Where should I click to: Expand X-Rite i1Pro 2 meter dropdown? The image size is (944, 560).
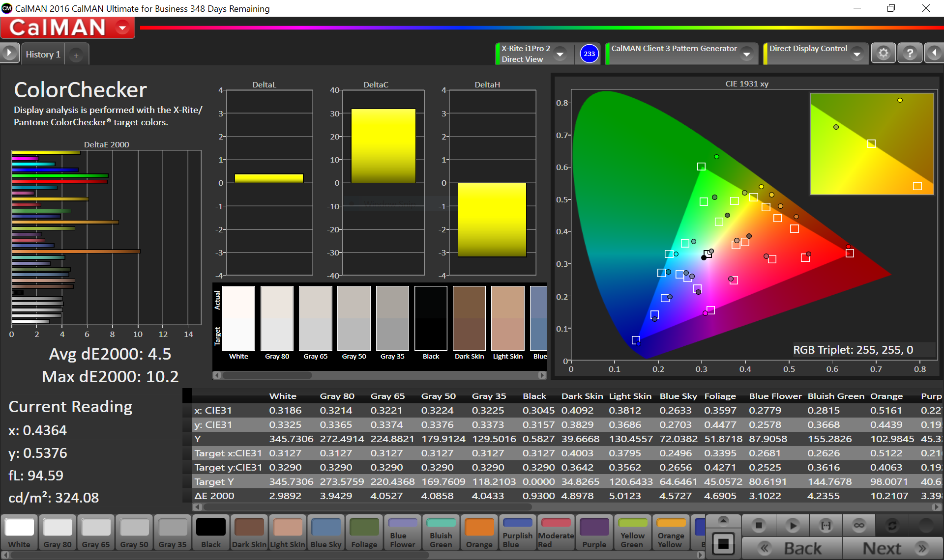[560, 54]
